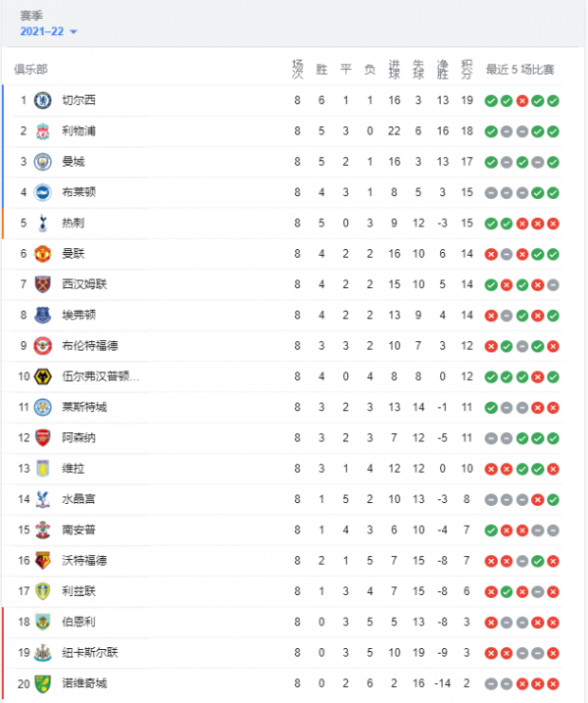Click Chelsea's red loss result indicator

[x=522, y=101]
